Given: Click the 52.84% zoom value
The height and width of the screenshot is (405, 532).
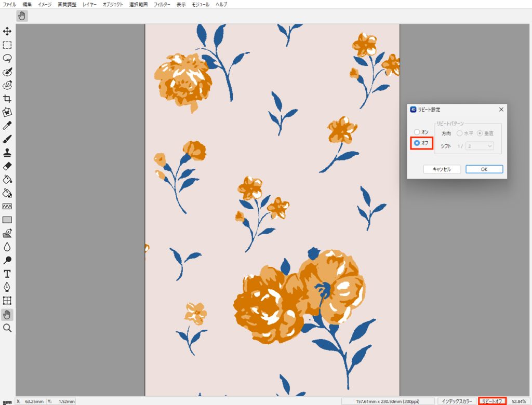Looking at the screenshot, I should [x=519, y=401].
